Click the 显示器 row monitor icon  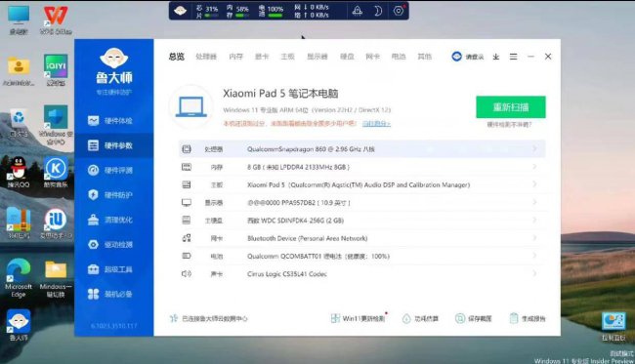[187, 203]
